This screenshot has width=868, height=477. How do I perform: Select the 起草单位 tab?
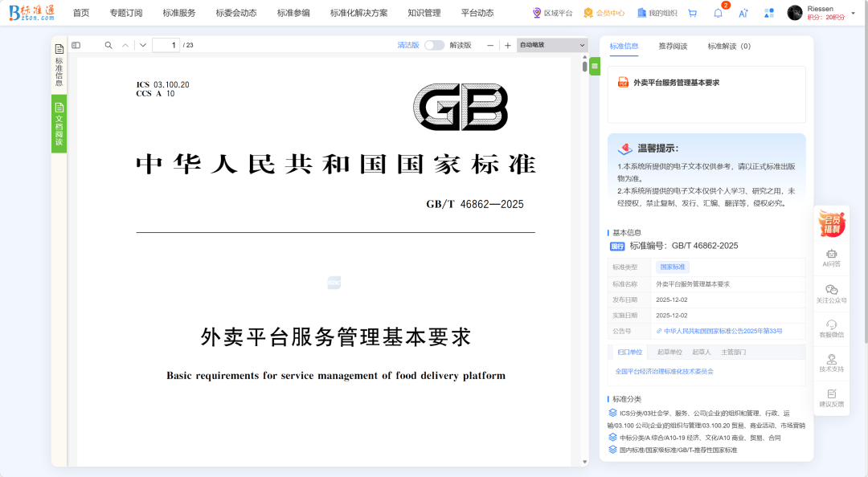pyautogui.click(x=669, y=352)
